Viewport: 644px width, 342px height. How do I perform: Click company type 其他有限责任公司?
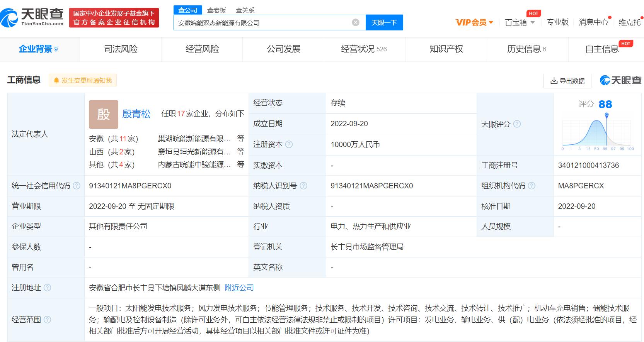coord(118,226)
